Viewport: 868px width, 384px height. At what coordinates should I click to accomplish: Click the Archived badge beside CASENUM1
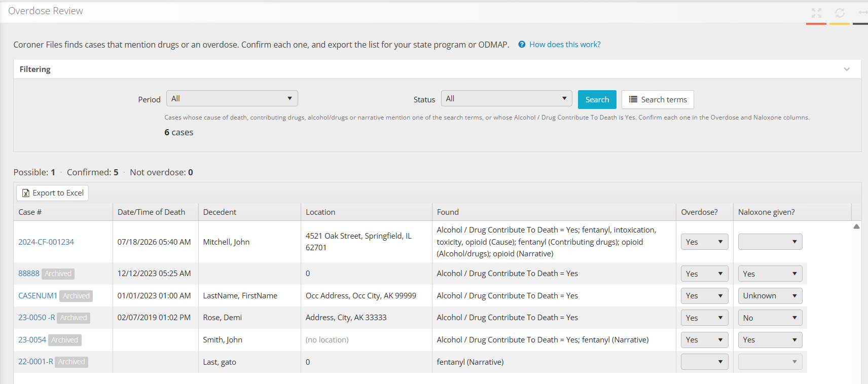[76, 296]
